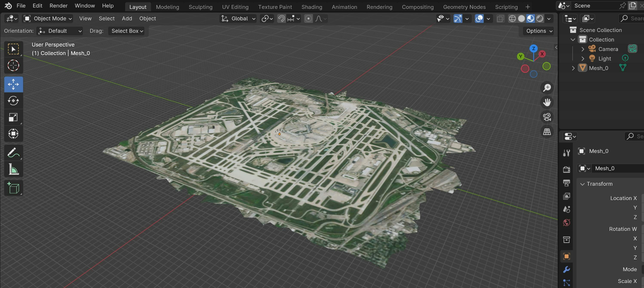Select the Measure tool
The height and width of the screenshot is (288, 644).
tap(13, 169)
